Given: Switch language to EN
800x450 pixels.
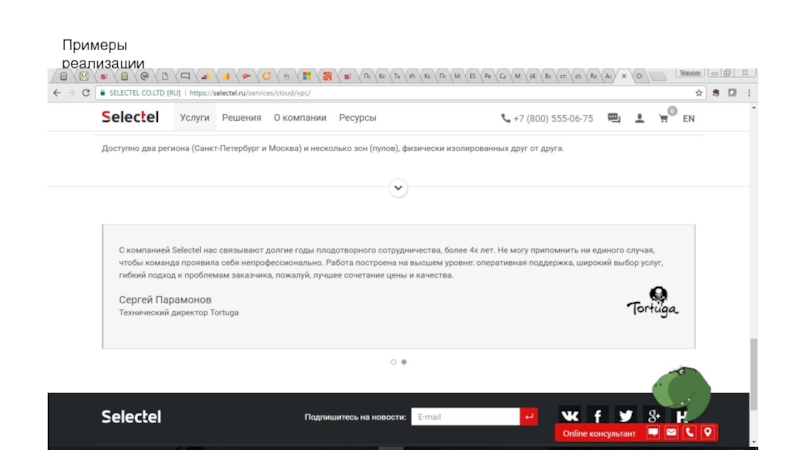Looking at the screenshot, I should point(689,118).
